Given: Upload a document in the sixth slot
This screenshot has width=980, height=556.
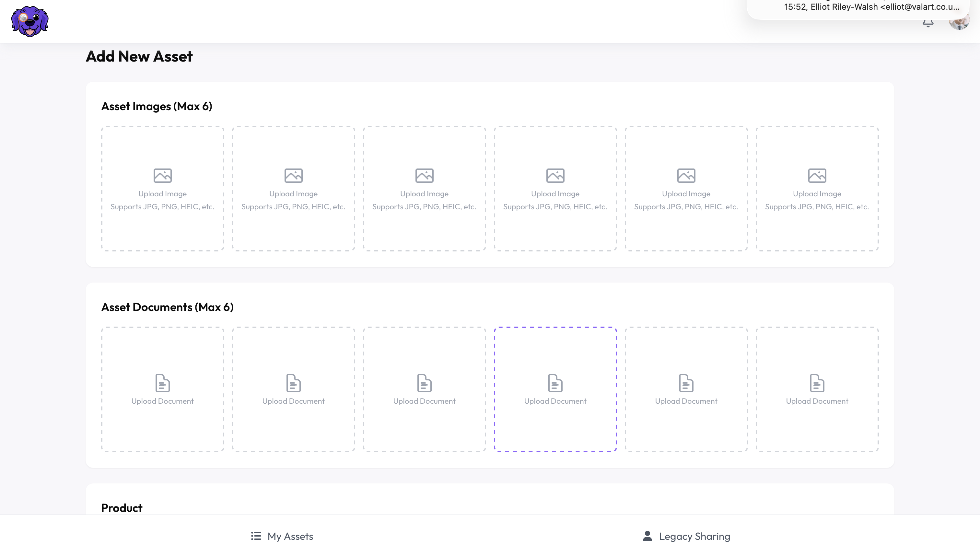Looking at the screenshot, I should (817, 389).
